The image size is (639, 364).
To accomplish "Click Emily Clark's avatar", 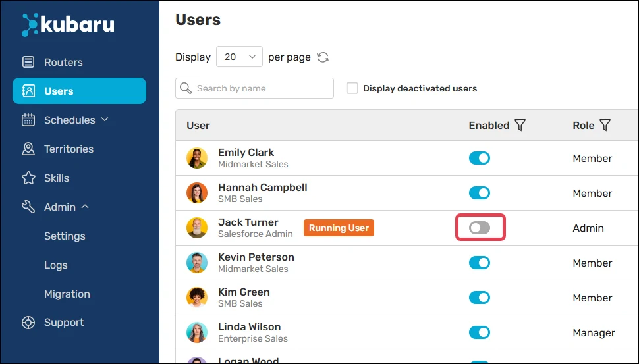I will pyautogui.click(x=197, y=158).
